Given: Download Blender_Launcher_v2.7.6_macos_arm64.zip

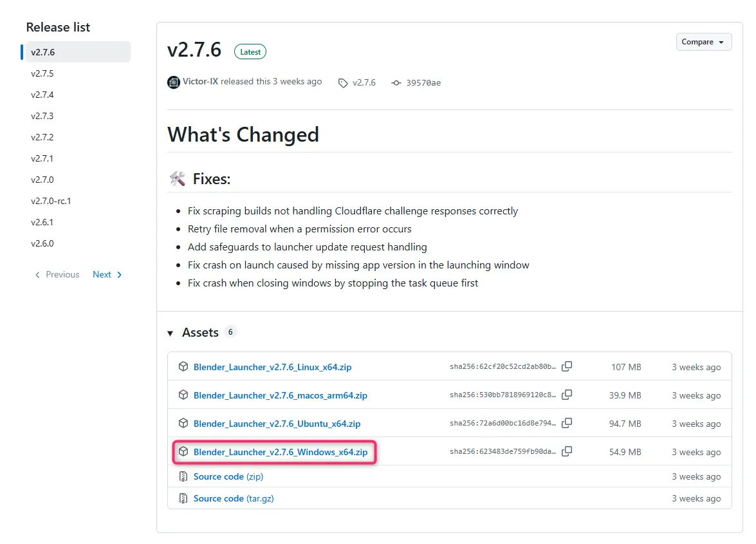Looking at the screenshot, I should coord(281,395).
